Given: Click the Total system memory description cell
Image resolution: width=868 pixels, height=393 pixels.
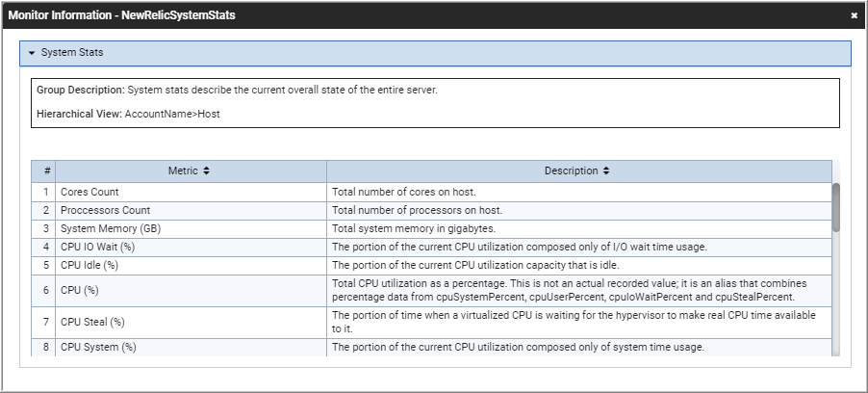Looking at the screenshot, I should tap(579, 228).
